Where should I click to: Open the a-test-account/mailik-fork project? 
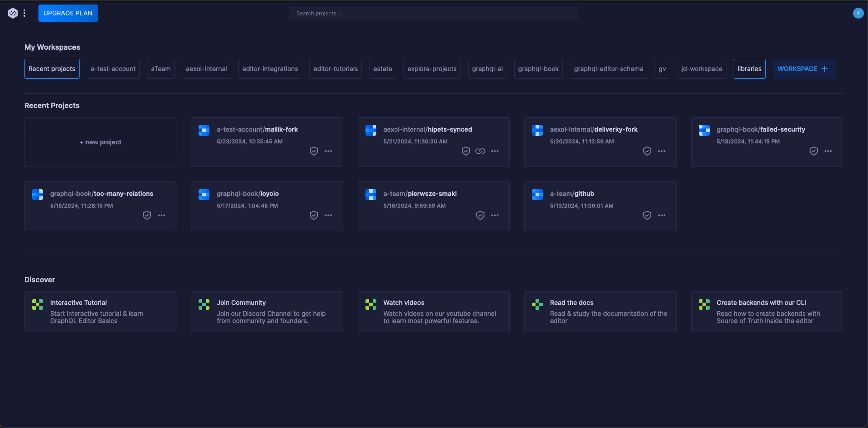[x=267, y=142]
